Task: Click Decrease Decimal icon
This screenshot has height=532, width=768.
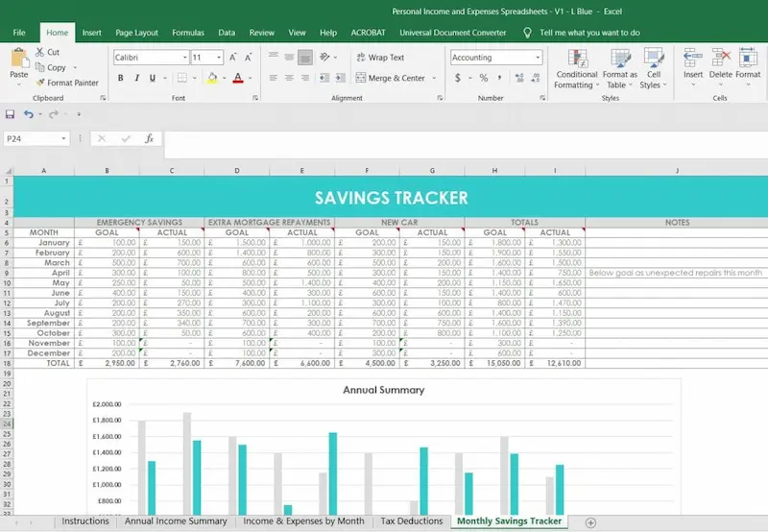Action: (x=536, y=78)
